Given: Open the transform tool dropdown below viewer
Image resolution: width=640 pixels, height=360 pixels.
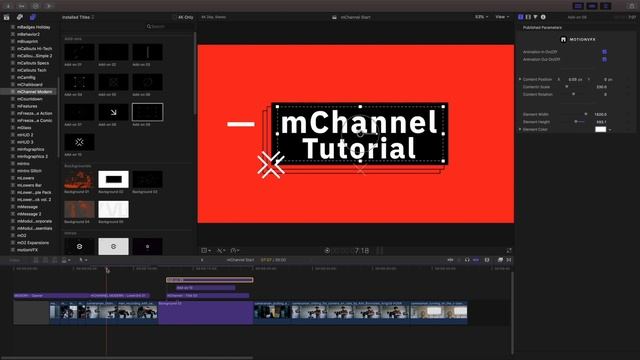Looking at the screenshot, I should click(206, 250).
